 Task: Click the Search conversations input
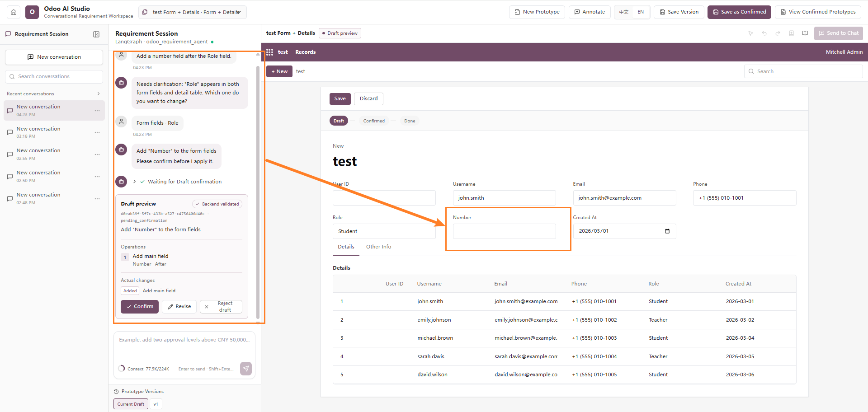pyautogui.click(x=54, y=77)
